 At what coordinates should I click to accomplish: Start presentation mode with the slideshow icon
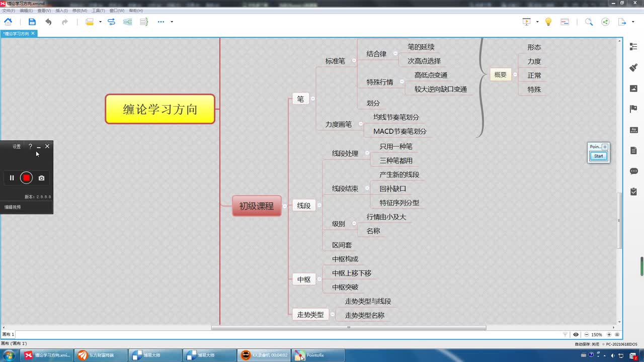coord(527,22)
